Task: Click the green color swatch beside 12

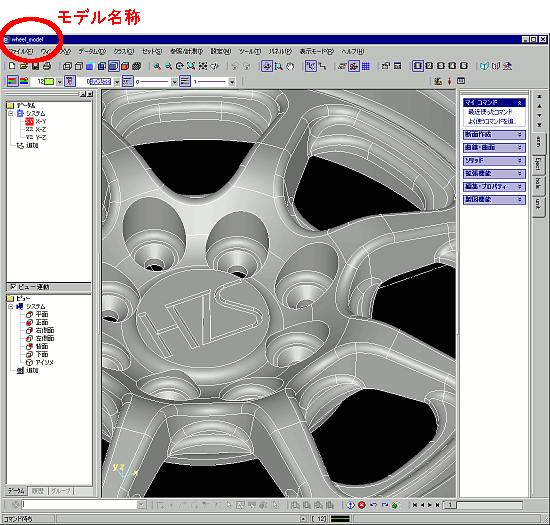Action: tap(49, 82)
